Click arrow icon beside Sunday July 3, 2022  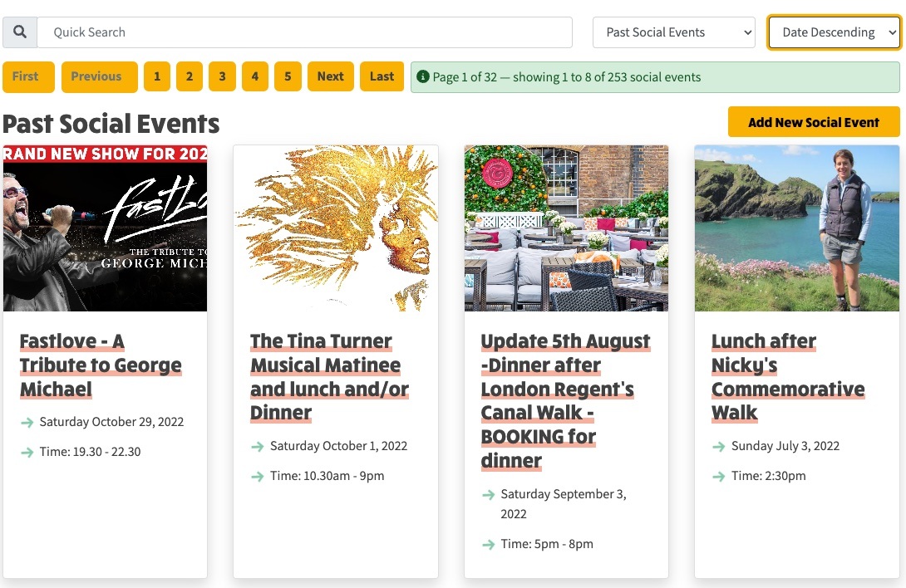tap(719, 447)
